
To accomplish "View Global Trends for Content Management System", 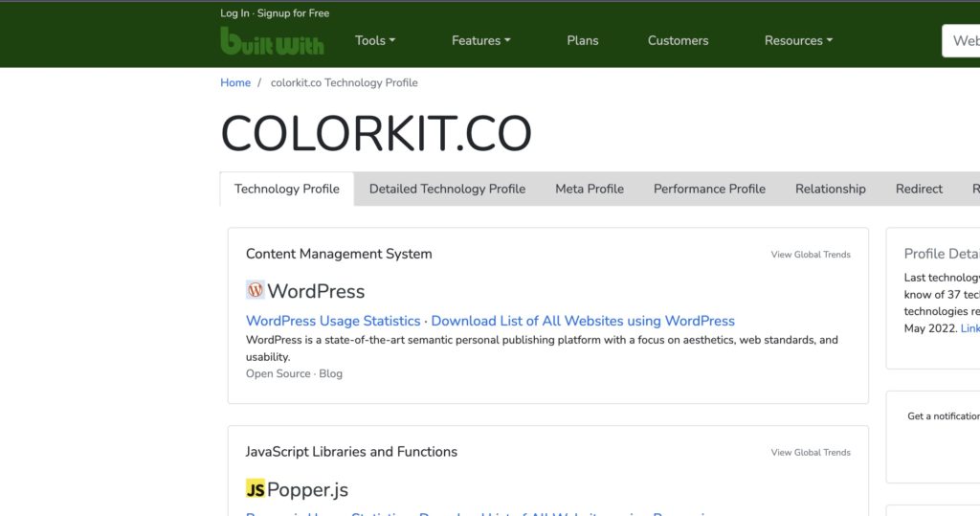I will point(811,255).
